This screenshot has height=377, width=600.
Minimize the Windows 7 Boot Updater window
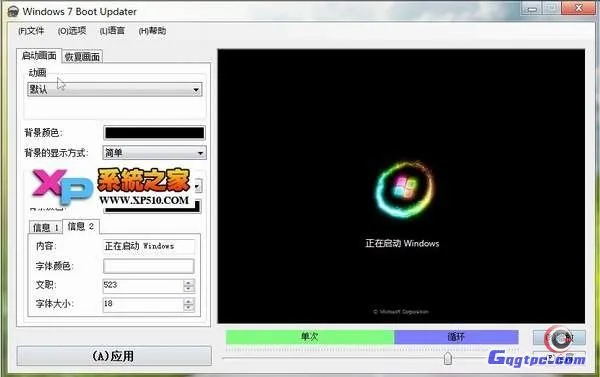532,8
